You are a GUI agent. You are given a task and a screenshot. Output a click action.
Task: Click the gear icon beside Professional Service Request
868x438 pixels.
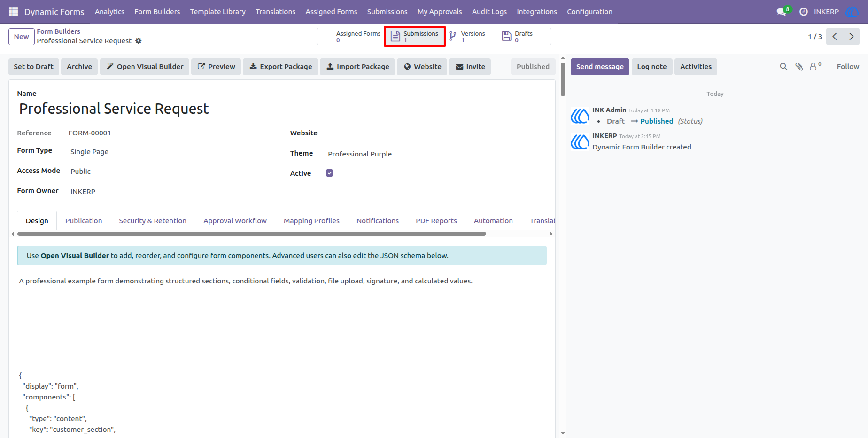click(x=139, y=41)
